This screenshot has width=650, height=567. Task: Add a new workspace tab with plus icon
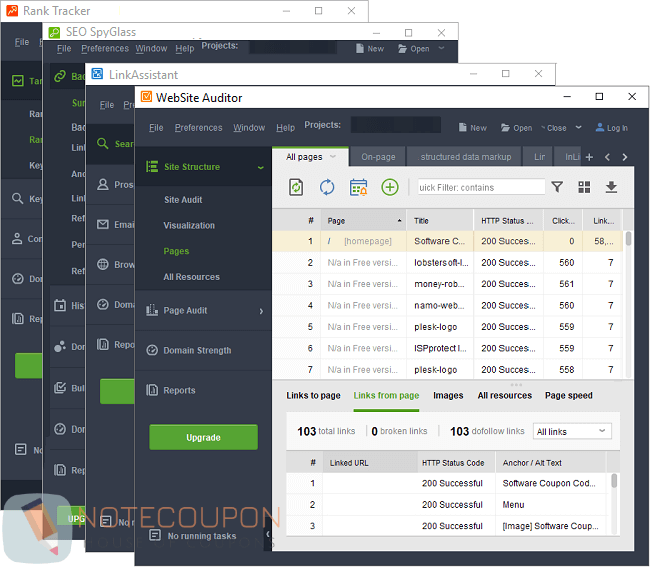pos(589,157)
